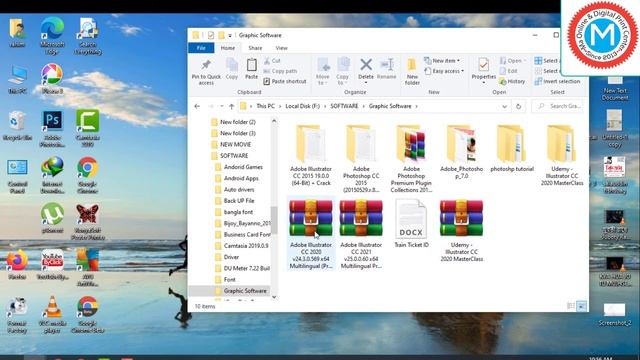Click Paste shortcut in ribbon

tap(284, 81)
